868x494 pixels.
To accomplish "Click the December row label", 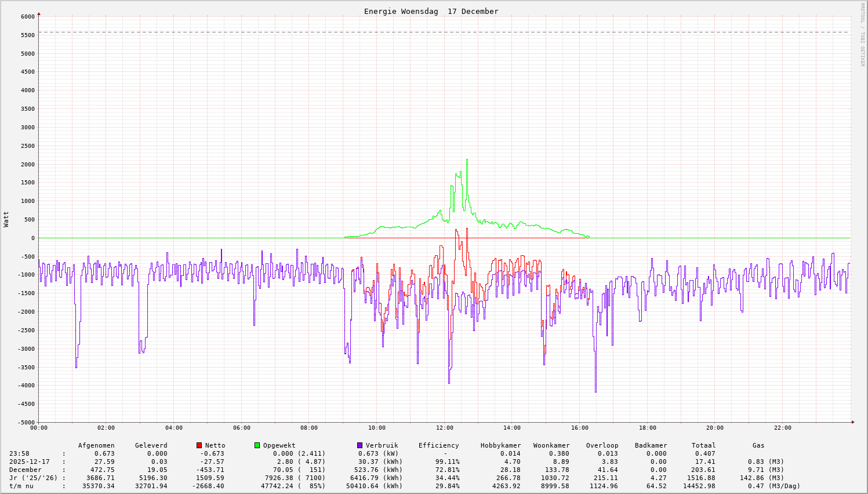I will (25, 470).
